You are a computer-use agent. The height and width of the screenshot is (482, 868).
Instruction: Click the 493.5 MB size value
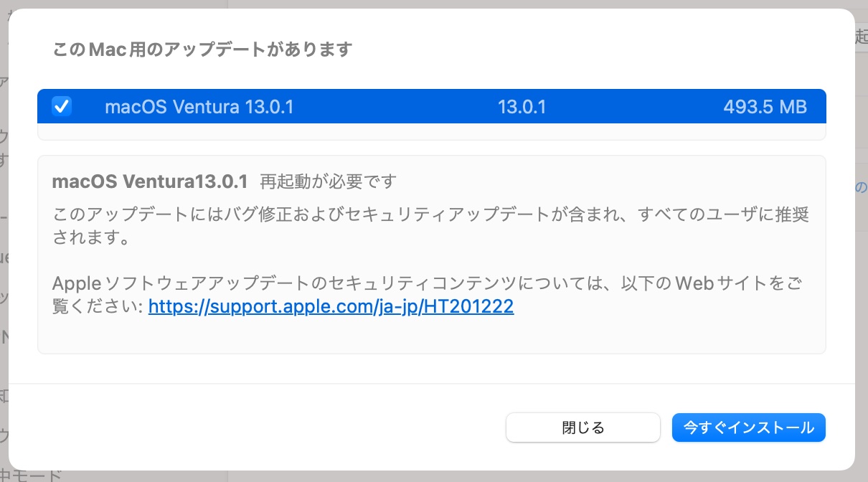tap(765, 107)
